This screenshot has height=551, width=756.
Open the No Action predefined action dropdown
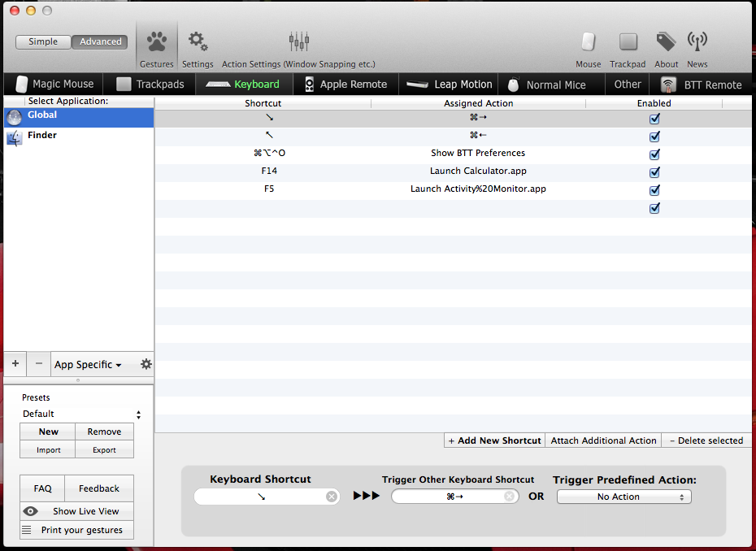623,497
